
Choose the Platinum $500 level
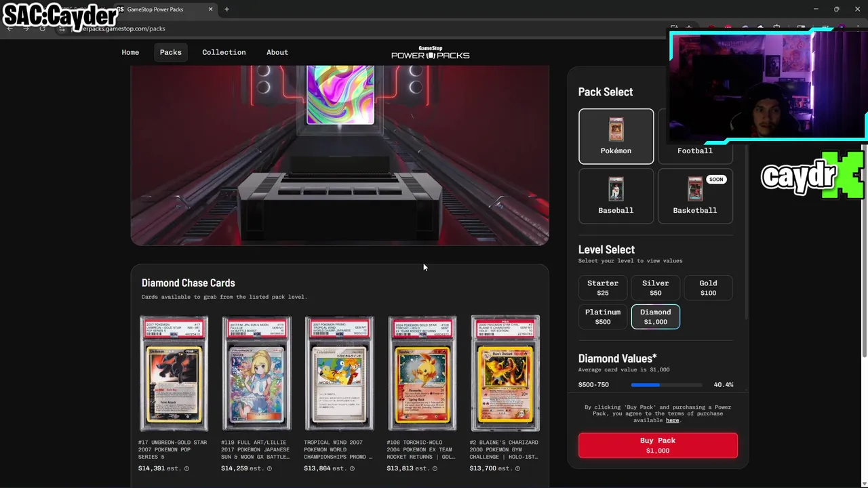pos(603,317)
